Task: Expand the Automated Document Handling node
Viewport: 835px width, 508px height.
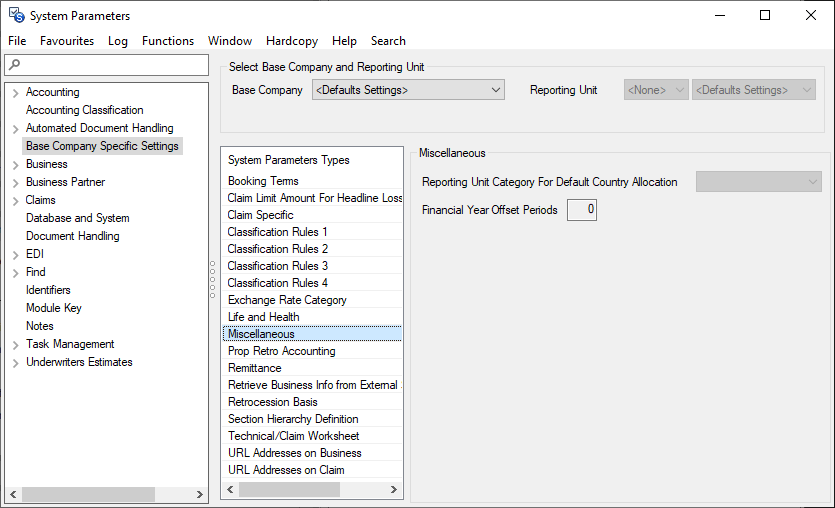Action: click(x=15, y=129)
